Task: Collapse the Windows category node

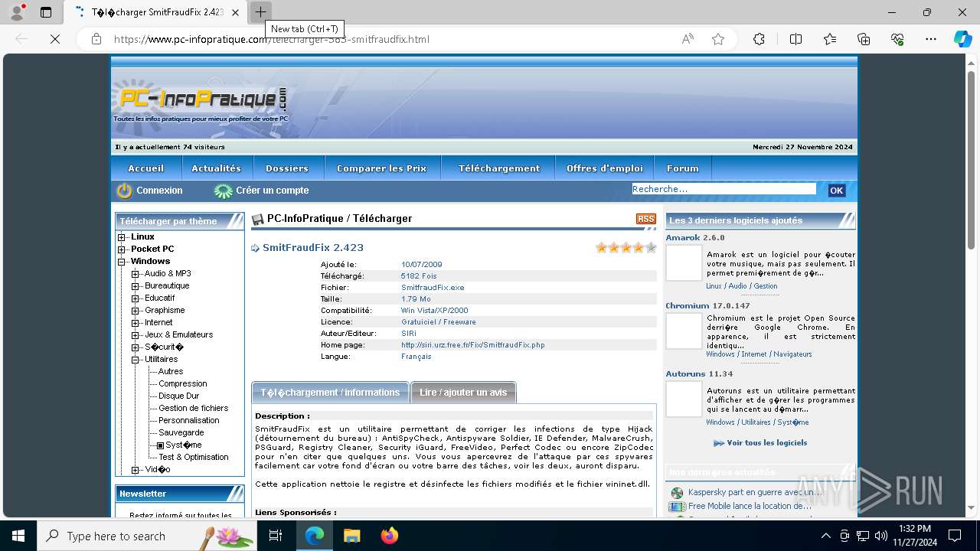Action: 121,262
